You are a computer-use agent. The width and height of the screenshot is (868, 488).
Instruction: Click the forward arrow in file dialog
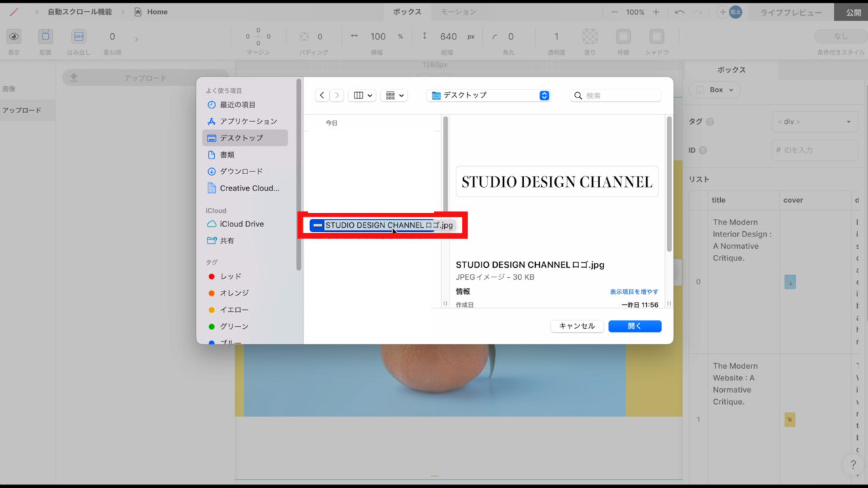(x=337, y=96)
